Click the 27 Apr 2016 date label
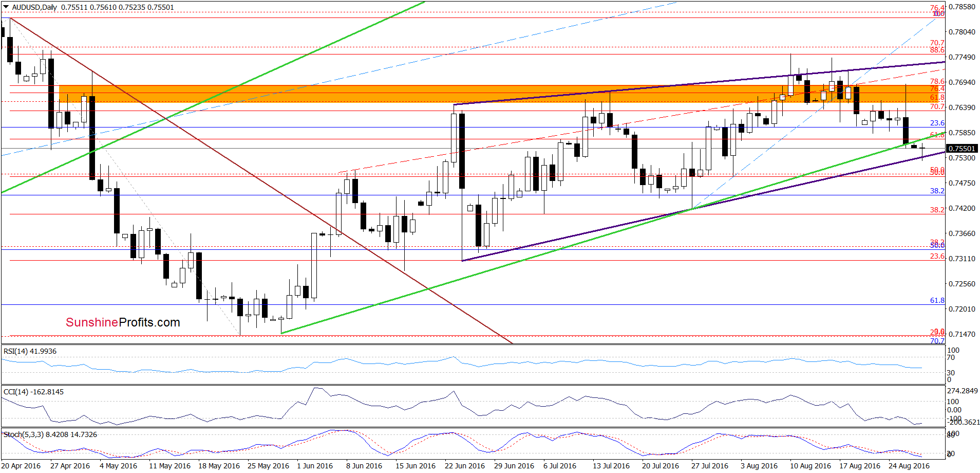The height and width of the screenshot is (473, 980). point(70,466)
